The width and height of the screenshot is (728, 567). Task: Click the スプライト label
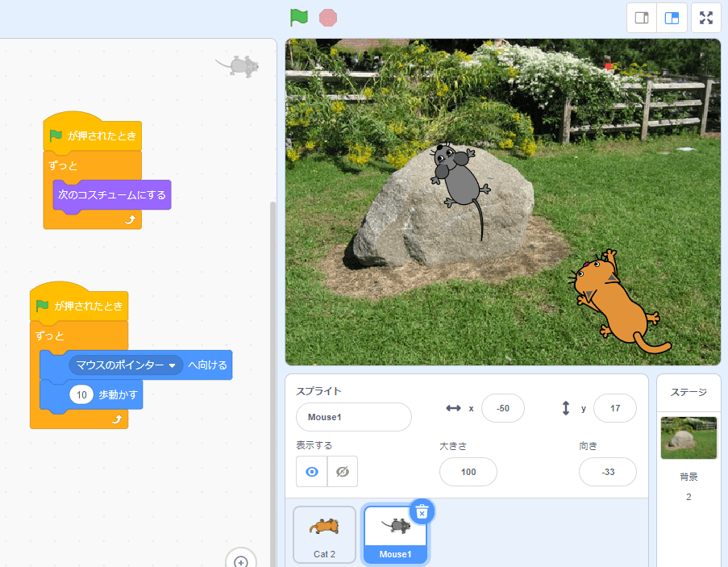318,391
